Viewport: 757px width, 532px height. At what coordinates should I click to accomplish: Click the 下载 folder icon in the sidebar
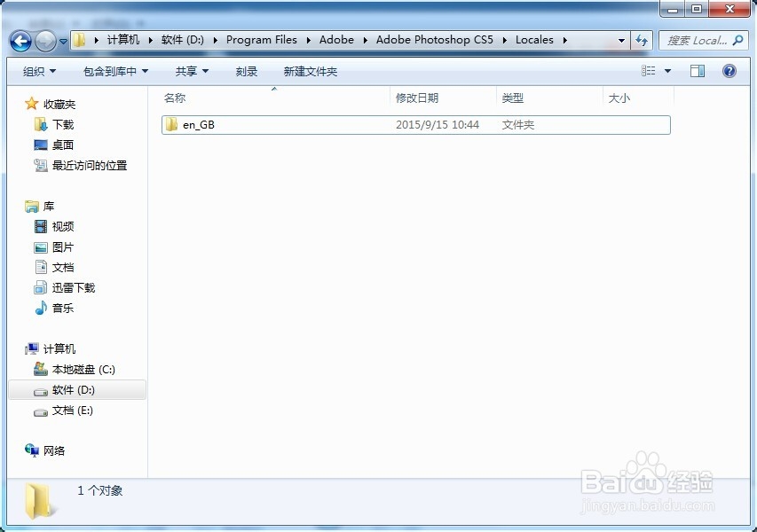click(41, 124)
